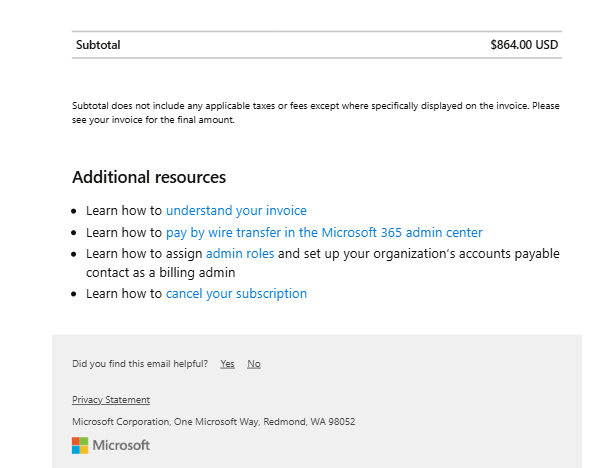Click the 'contact as a billing admin' line
The width and height of the screenshot is (607, 468).
[160, 273]
